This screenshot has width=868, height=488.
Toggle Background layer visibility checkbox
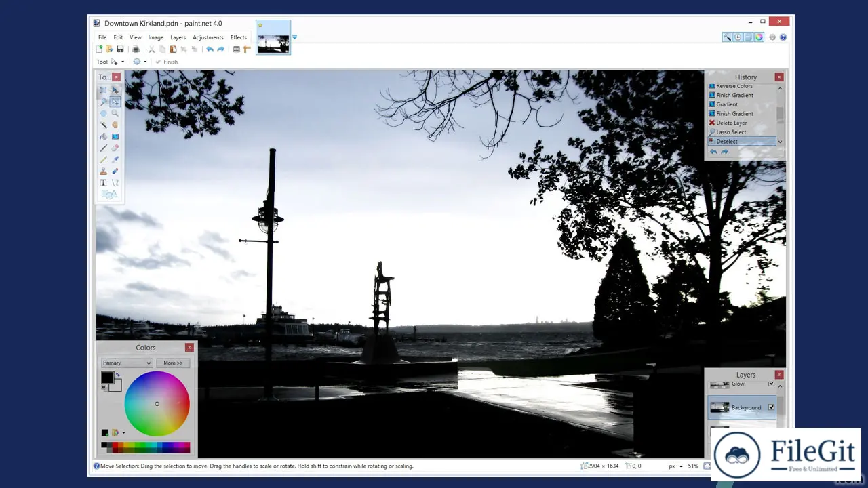coord(771,407)
